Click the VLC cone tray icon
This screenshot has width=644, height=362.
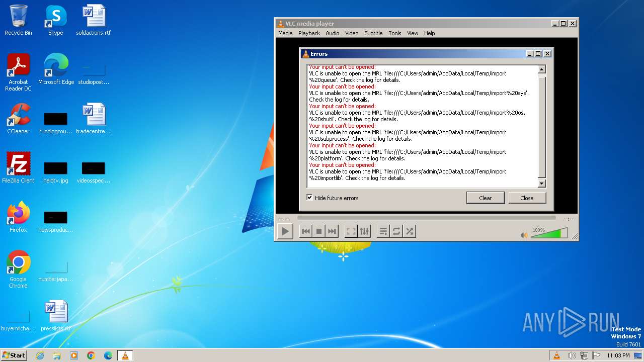coord(556,355)
